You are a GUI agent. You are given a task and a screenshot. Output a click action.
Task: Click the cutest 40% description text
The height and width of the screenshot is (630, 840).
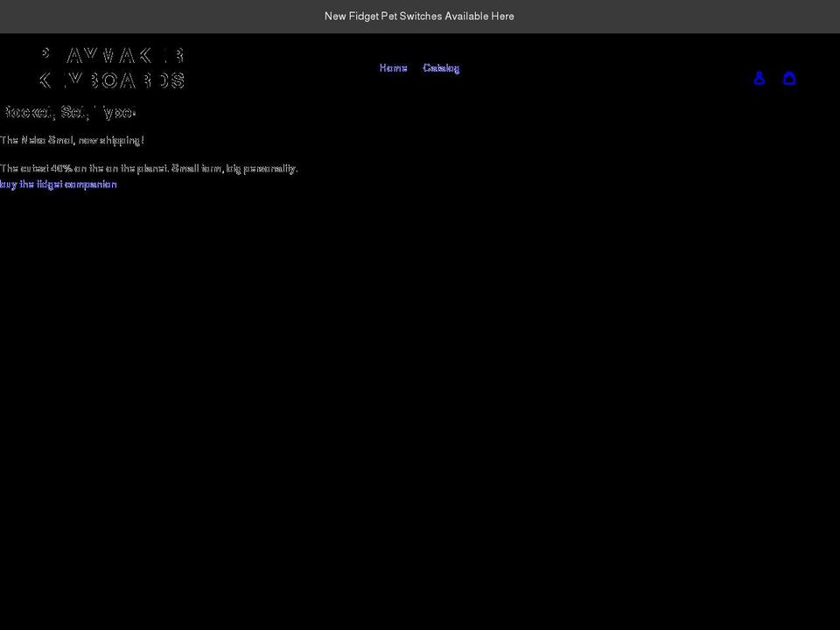pos(149,168)
